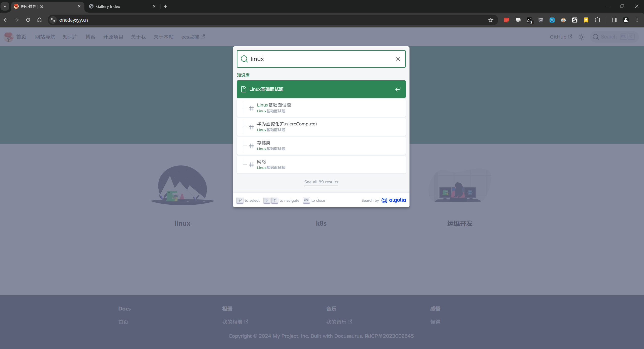Open a new browser tab
Viewport: 644px width, 349px height.
pos(165,6)
